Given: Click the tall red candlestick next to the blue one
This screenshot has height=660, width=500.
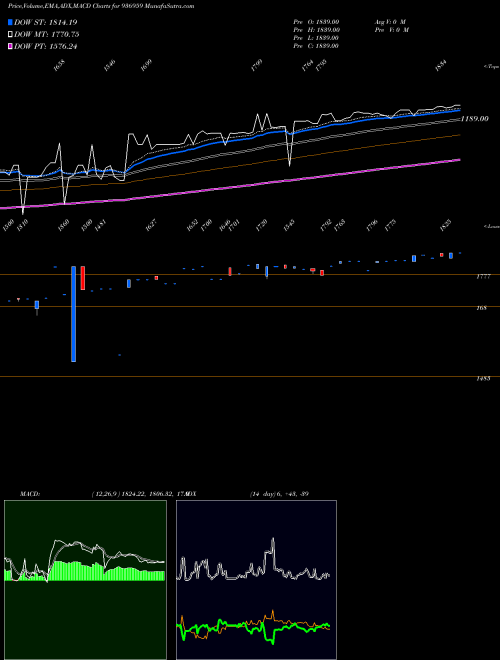Looking at the screenshot, I should pos(83,278).
